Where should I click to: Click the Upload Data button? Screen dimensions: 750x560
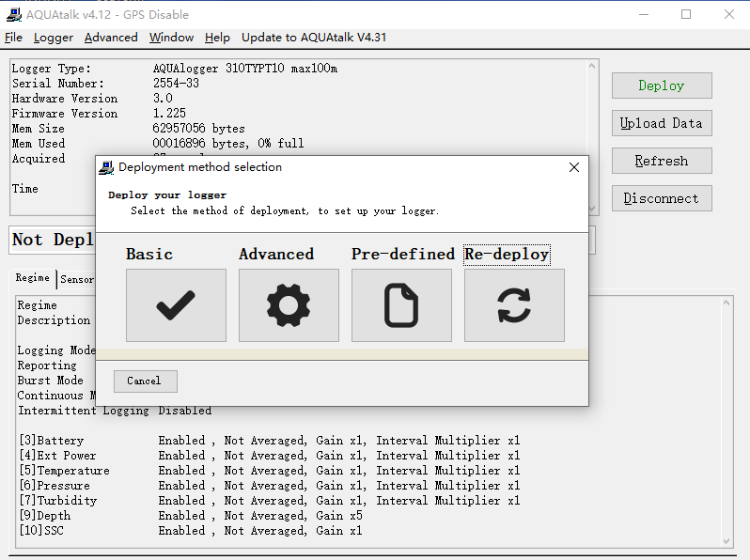tap(661, 123)
